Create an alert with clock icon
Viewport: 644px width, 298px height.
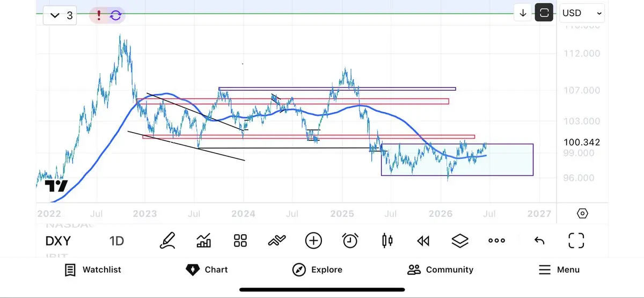point(350,240)
